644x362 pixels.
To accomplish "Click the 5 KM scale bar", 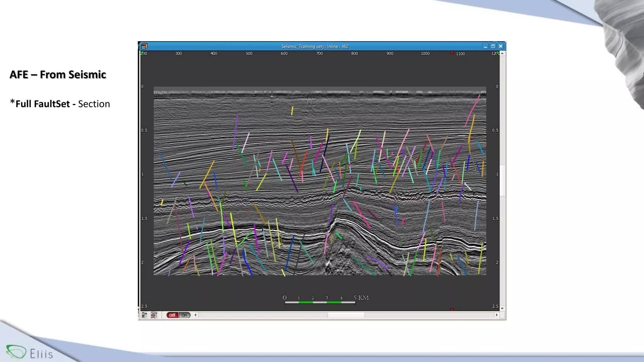I will 320,302.
